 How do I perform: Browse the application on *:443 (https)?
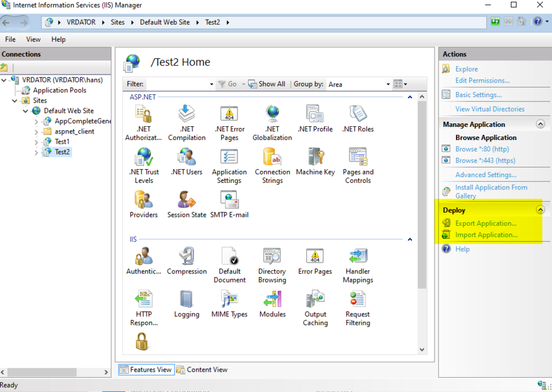point(485,160)
